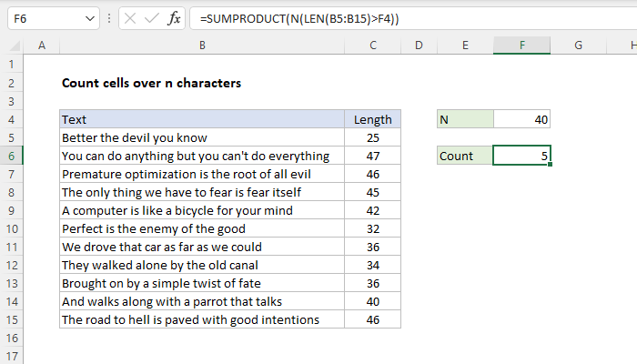The image size is (637, 364).
Task: Select column B header
Action: pyautogui.click(x=202, y=45)
